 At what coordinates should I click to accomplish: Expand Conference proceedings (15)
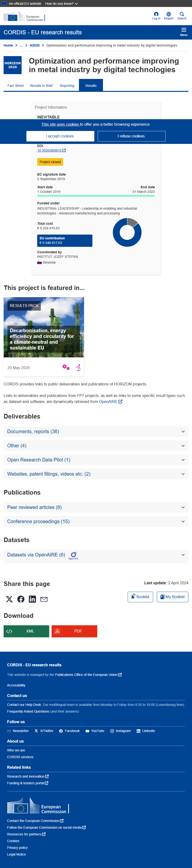coord(96,522)
